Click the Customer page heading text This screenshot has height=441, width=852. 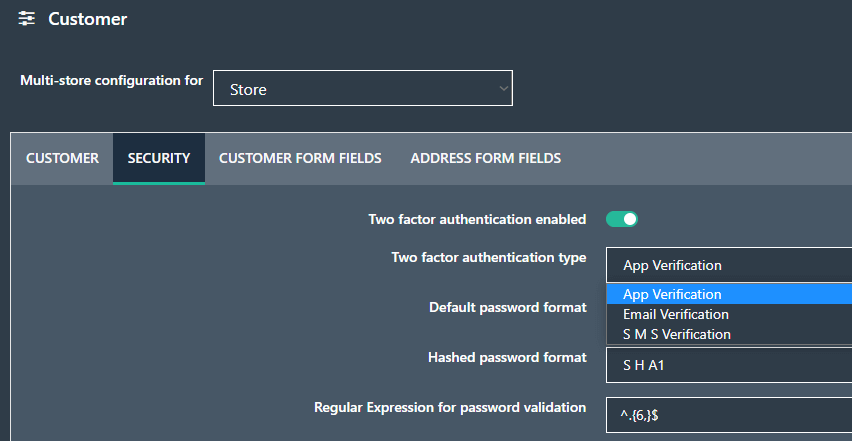point(87,19)
